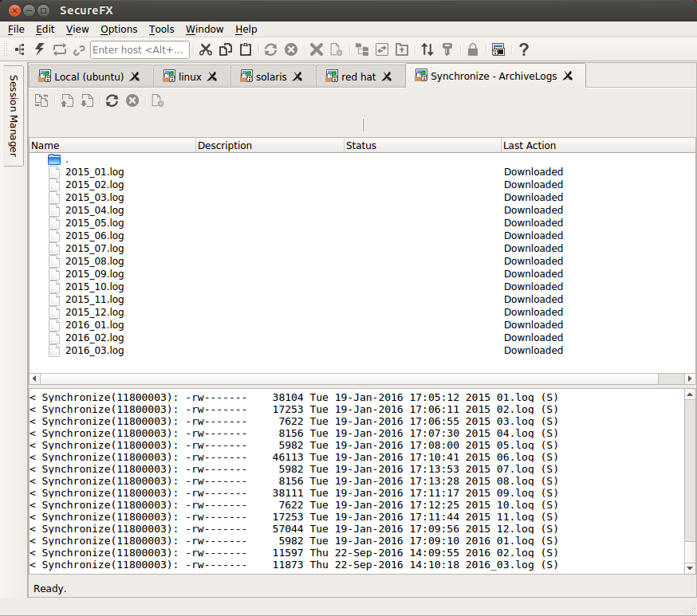This screenshot has width=697, height=616.
Task: Open the Options menu
Action: (119, 29)
